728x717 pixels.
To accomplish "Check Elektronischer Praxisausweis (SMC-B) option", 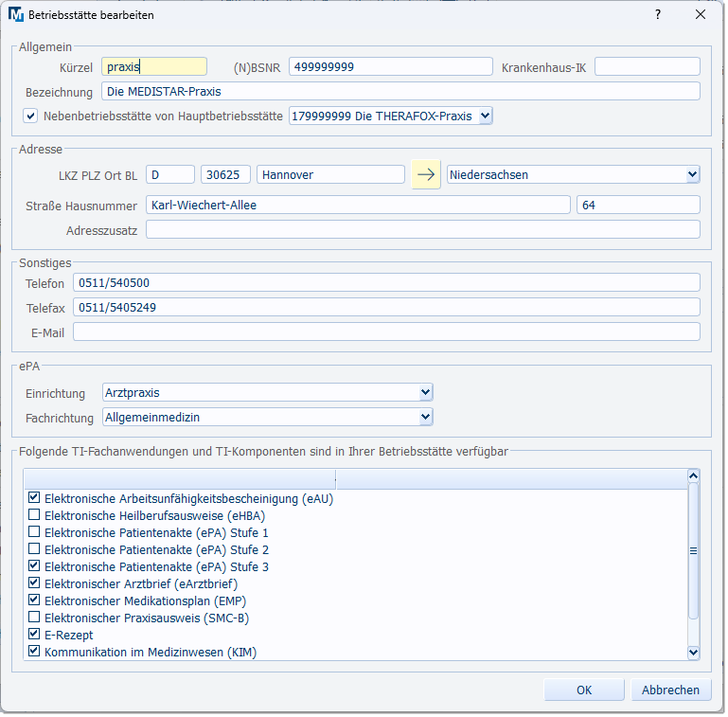I will click(x=34, y=618).
